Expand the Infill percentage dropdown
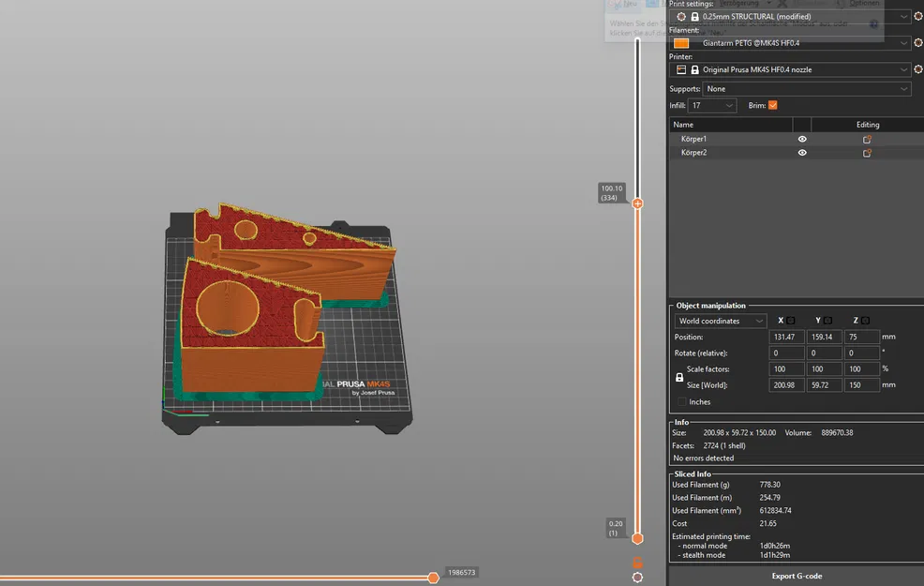Viewport: 924px width, 586px height. [730, 106]
